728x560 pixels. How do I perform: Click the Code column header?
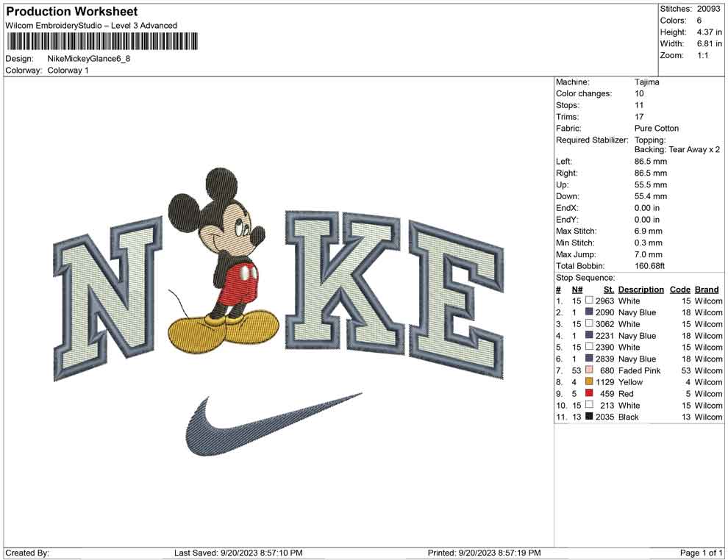click(680, 290)
